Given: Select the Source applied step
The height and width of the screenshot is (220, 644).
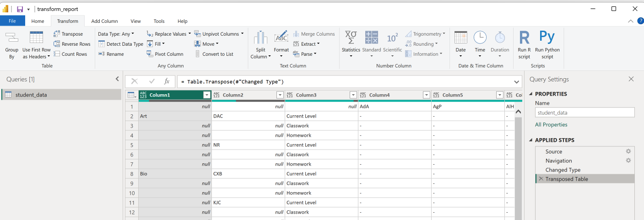Looking at the screenshot, I should click(585, 151).
